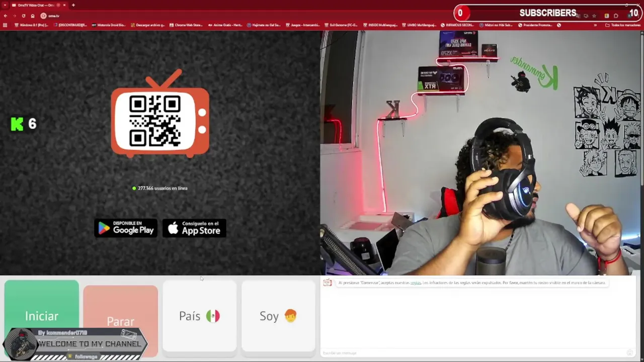Open the '[DISCONTINUED]' bookmark
Image resolution: width=644 pixels, height=362 pixels.
click(x=69, y=25)
